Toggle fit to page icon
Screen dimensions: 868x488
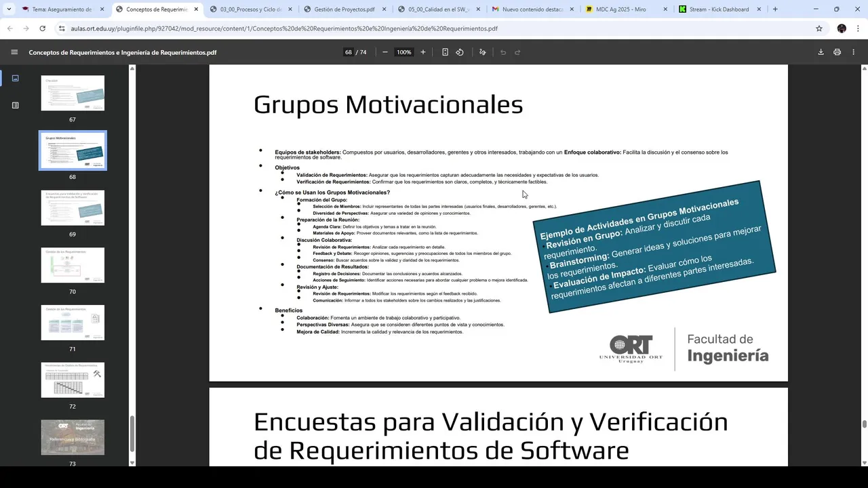tap(445, 52)
